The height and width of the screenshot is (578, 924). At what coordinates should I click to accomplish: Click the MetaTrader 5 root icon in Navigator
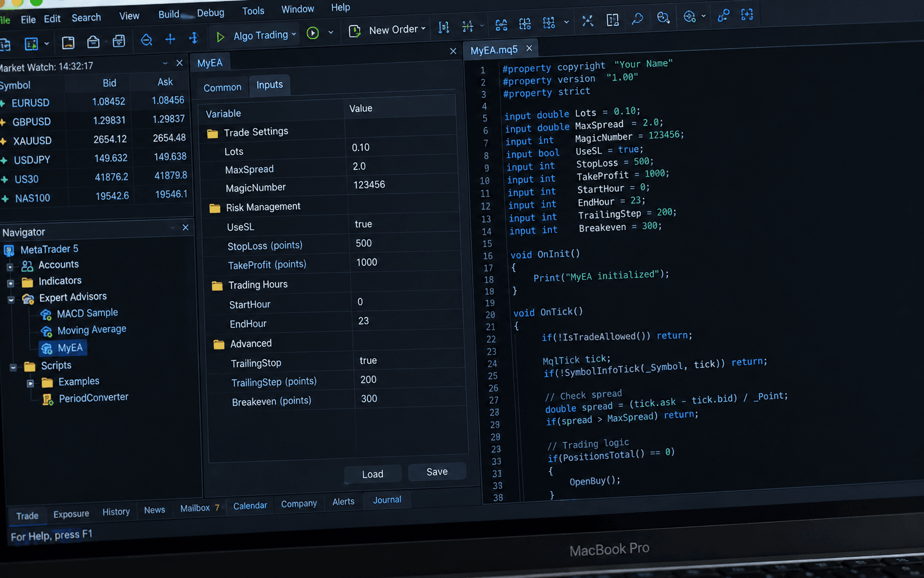[x=9, y=251]
